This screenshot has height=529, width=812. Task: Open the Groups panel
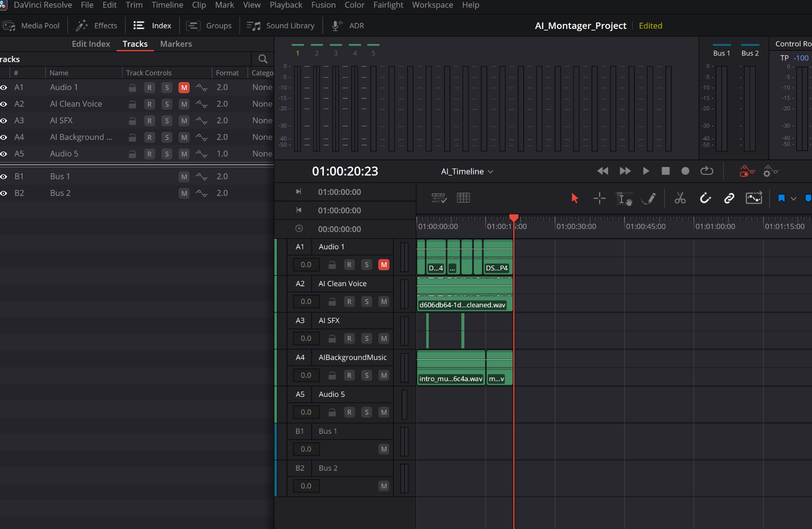tap(209, 26)
